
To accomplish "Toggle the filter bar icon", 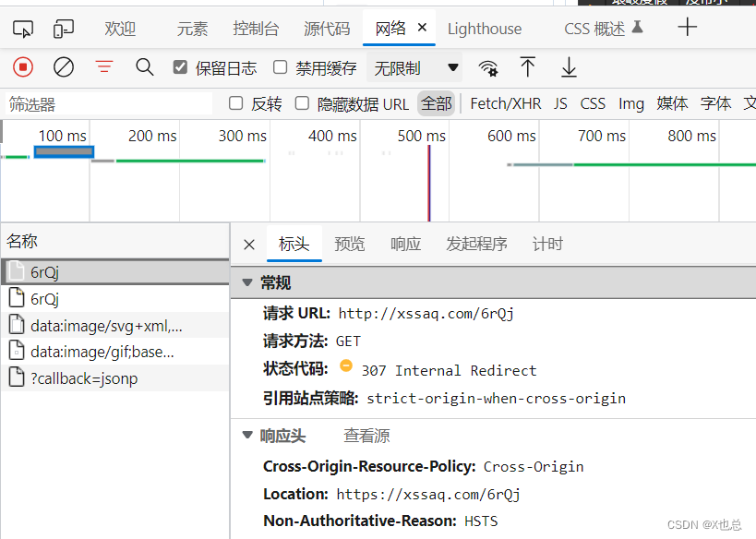I will point(104,66).
